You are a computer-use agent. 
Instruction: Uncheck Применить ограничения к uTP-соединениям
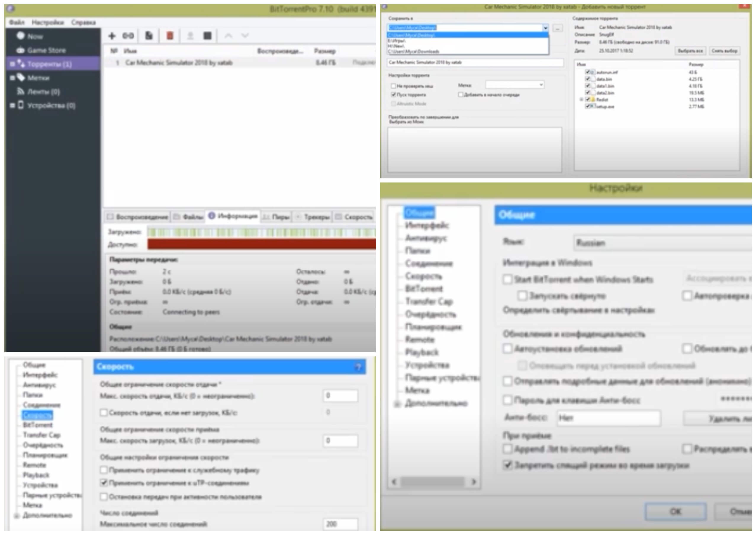click(104, 483)
